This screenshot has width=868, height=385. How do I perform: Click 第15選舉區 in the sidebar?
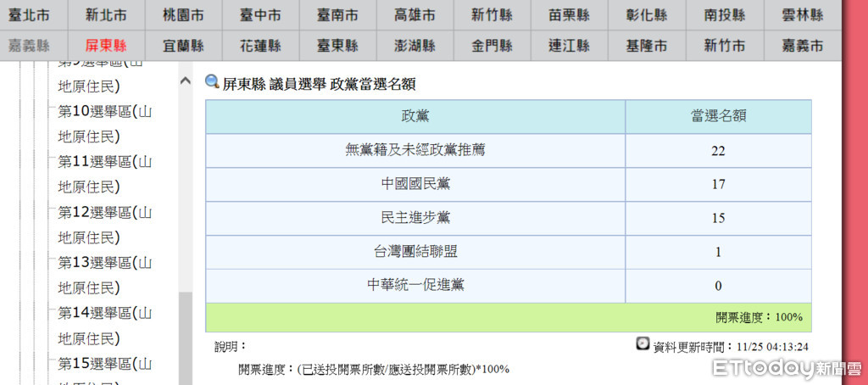(104, 364)
